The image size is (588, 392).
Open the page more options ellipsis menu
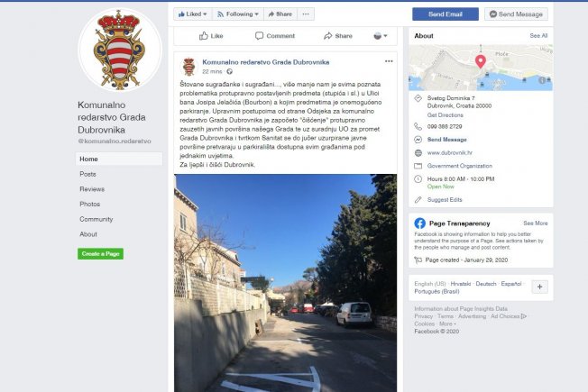tap(306, 14)
